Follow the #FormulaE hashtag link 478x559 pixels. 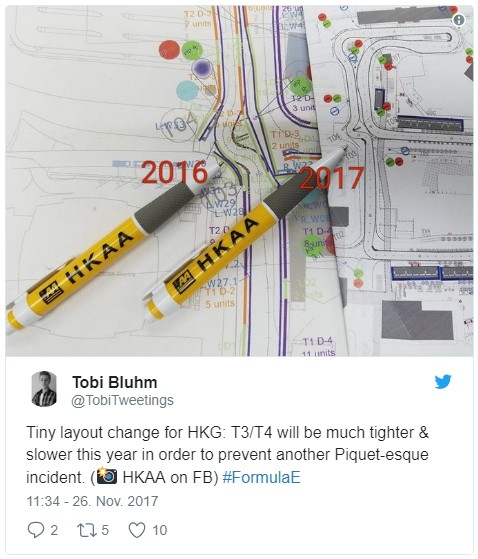click(261, 477)
